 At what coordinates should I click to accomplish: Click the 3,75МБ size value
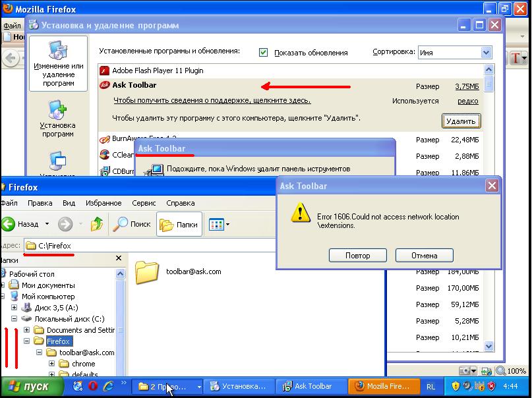point(467,86)
